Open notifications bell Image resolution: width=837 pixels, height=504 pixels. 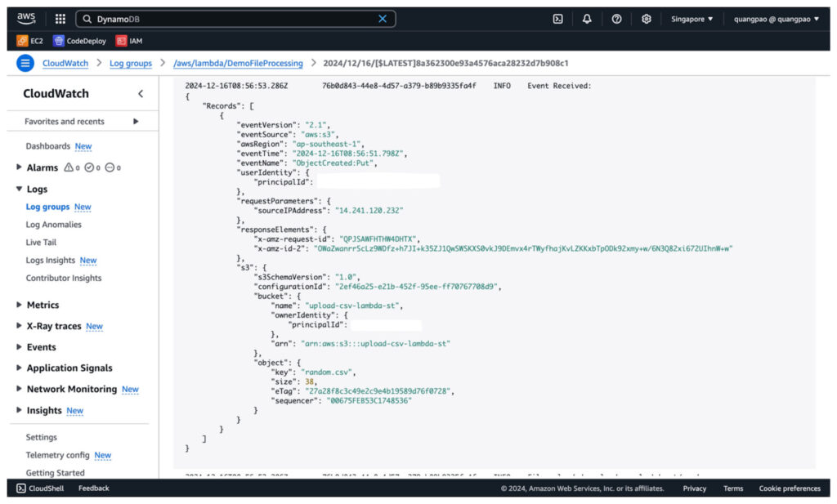coord(587,19)
